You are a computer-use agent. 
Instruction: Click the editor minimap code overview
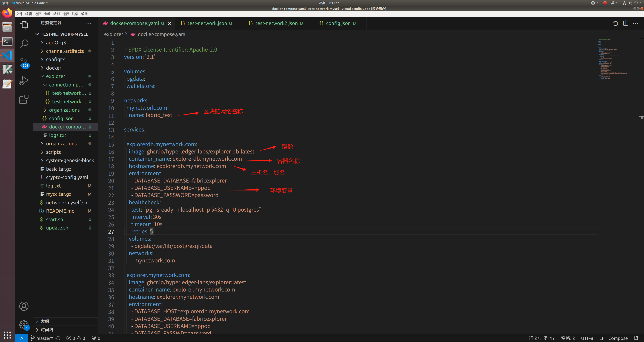(612, 60)
